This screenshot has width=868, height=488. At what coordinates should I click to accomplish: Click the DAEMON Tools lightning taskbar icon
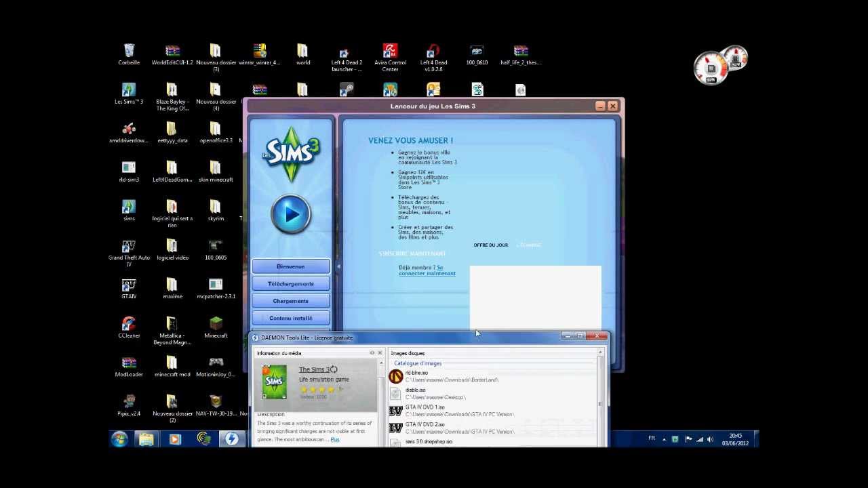(x=232, y=439)
